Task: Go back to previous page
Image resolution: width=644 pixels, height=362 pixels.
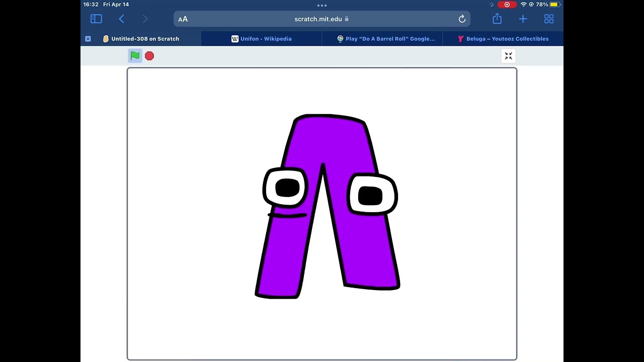Action: [x=121, y=19]
